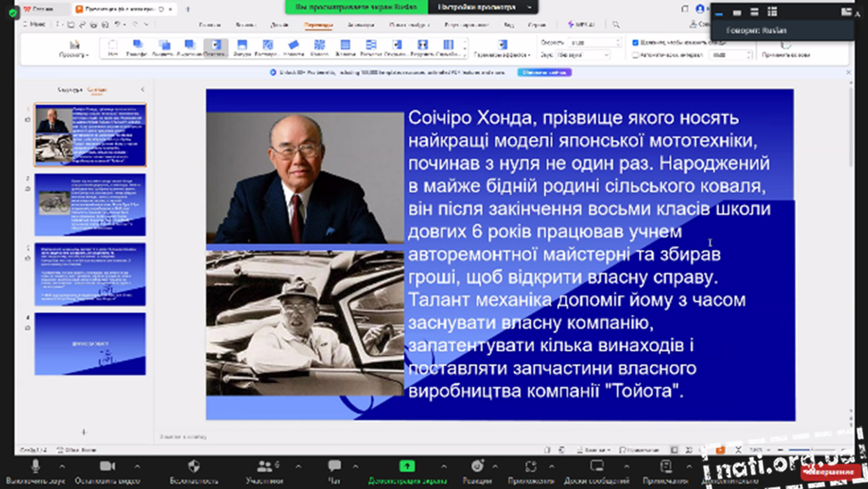
Task: Select slide 4 thumbnail
Action: tap(90, 344)
